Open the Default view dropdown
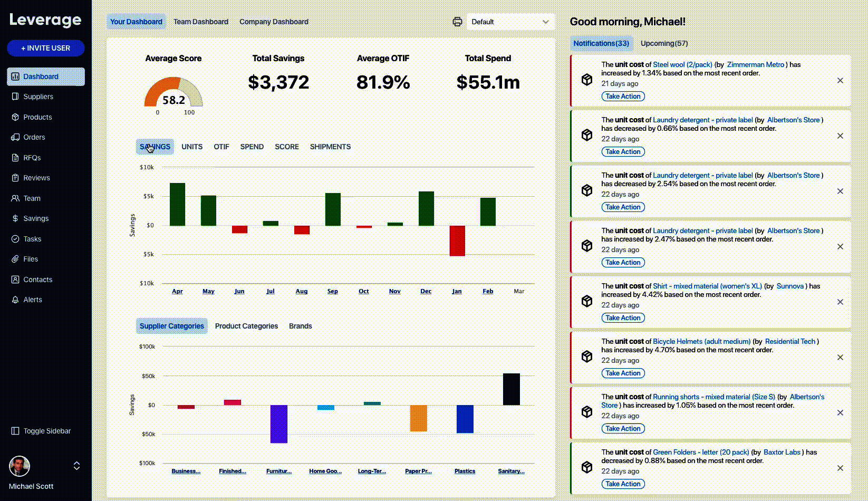Viewport: 868px width, 501px height. coord(510,22)
